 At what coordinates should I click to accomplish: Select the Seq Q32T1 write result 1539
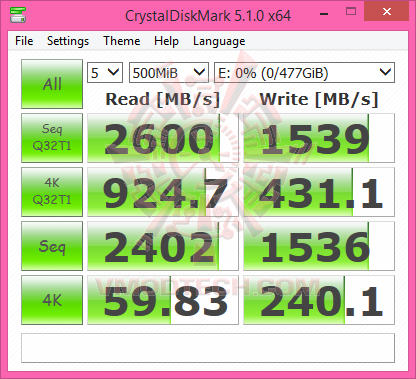(319, 138)
